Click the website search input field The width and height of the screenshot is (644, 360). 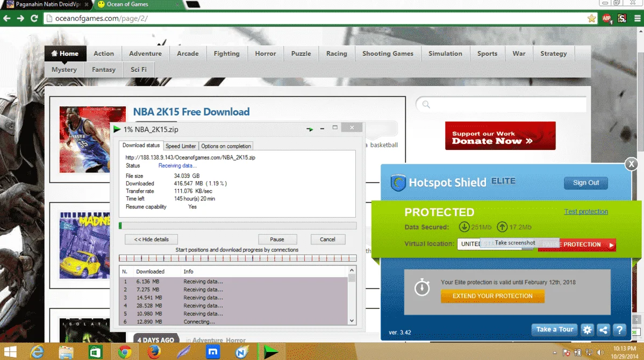pyautogui.click(x=501, y=105)
